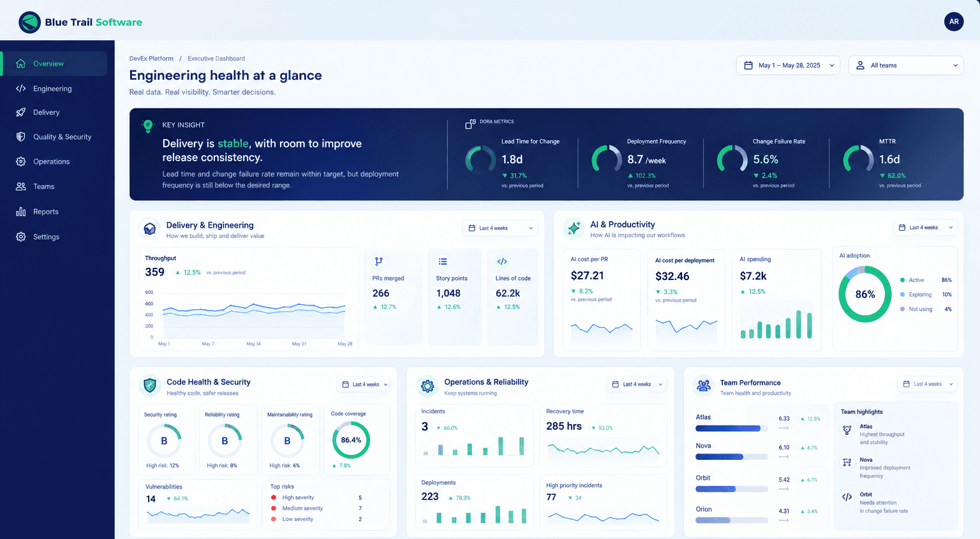The image size is (980, 539).
Task: Expand Delivery & Engineering Last 4 weeks dropdown
Action: [x=500, y=228]
